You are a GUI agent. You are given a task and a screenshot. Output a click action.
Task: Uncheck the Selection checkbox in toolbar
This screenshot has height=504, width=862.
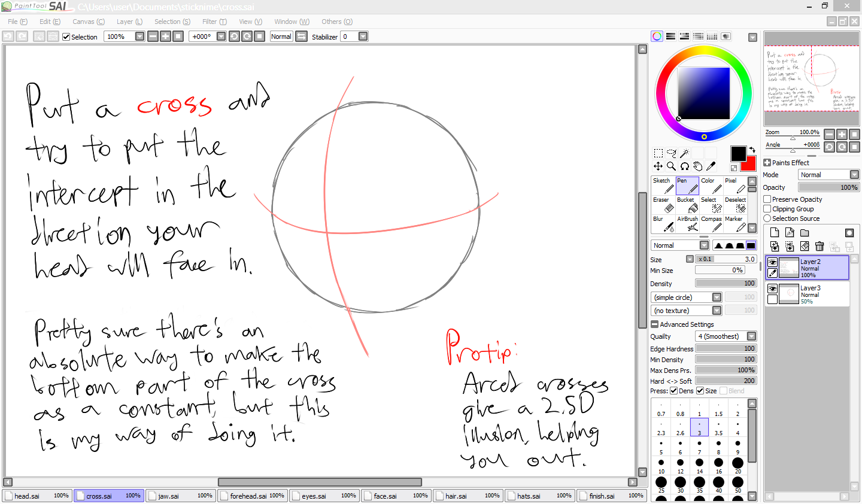tap(66, 37)
